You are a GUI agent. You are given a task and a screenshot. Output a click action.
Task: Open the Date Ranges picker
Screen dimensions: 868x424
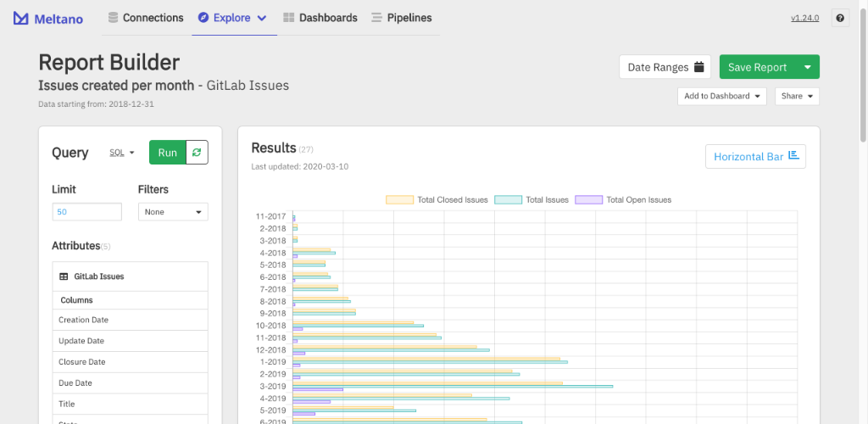point(665,67)
